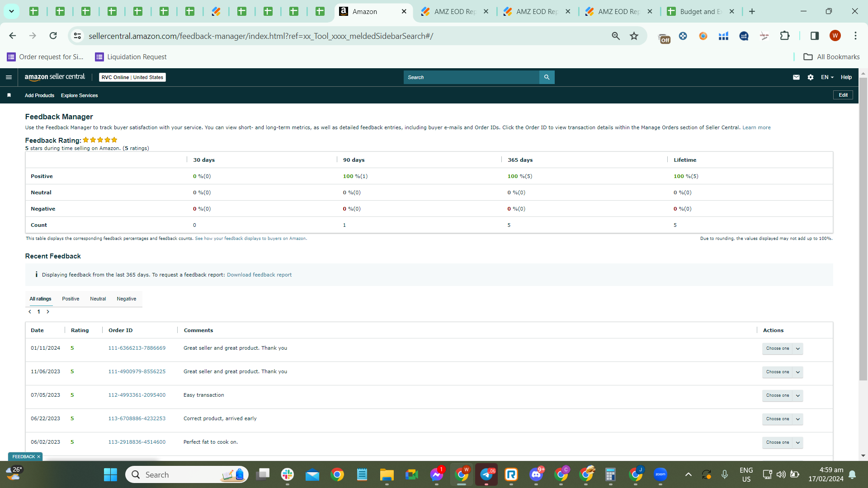View site information icon in address bar
The height and width of the screenshot is (488, 868).
77,36
